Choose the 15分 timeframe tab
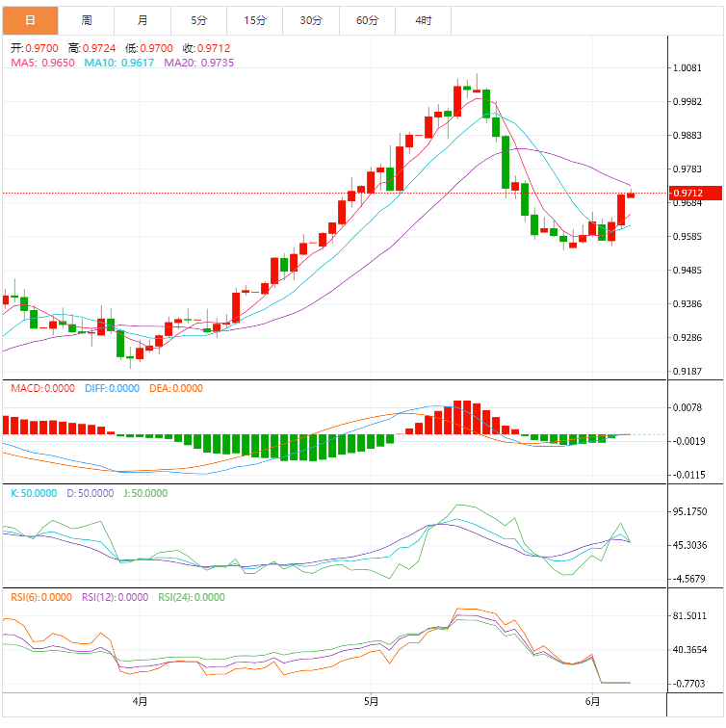The height and width of the screenshot is (728, 726). 254,20
